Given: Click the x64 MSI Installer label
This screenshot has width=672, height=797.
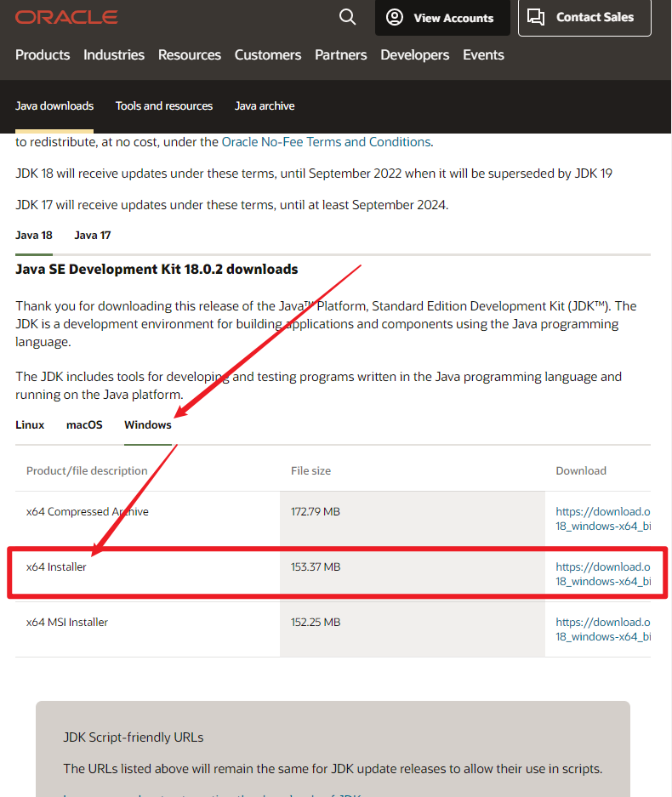Looking at the screenshot, I should (x=67, y=622).
